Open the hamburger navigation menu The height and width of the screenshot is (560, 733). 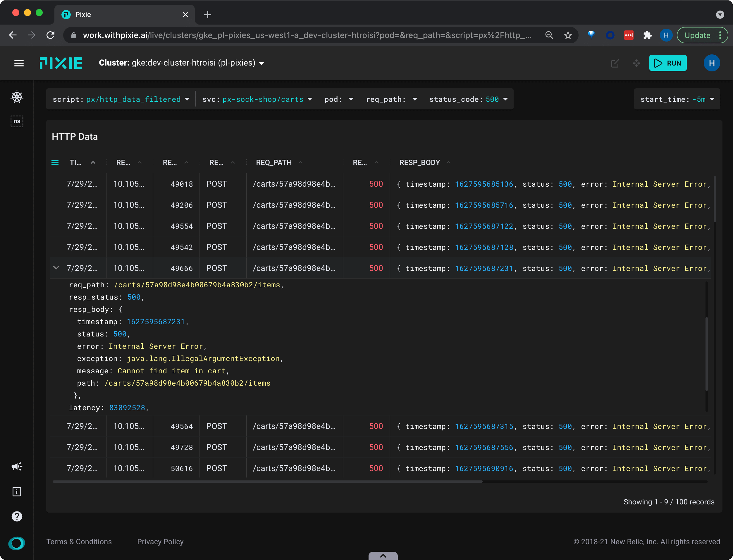[x=19, y=63]
